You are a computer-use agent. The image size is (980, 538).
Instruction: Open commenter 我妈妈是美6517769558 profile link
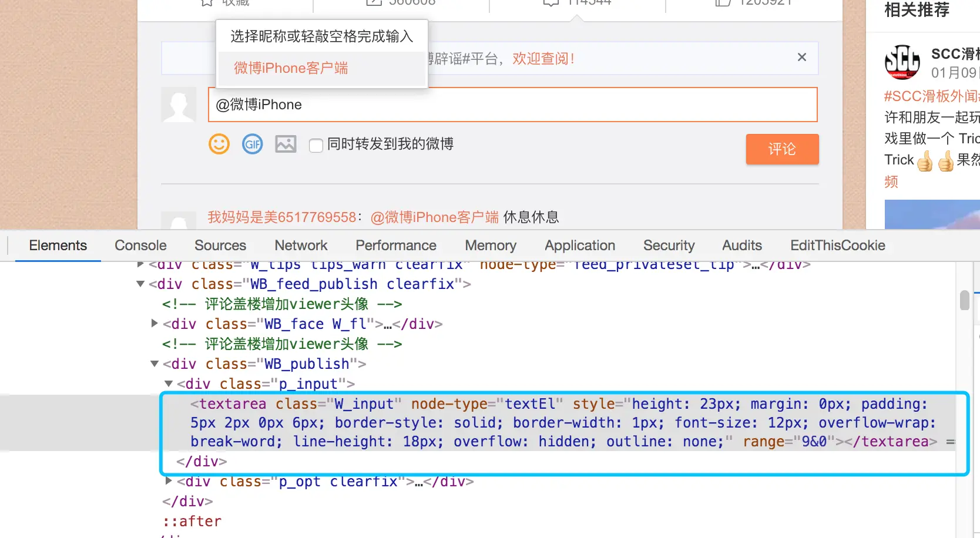(281, 217)
